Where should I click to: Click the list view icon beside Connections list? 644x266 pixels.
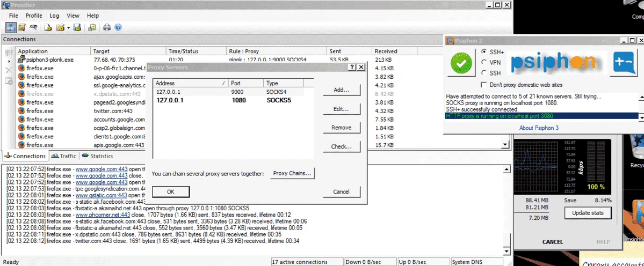(x=9, y=53)
